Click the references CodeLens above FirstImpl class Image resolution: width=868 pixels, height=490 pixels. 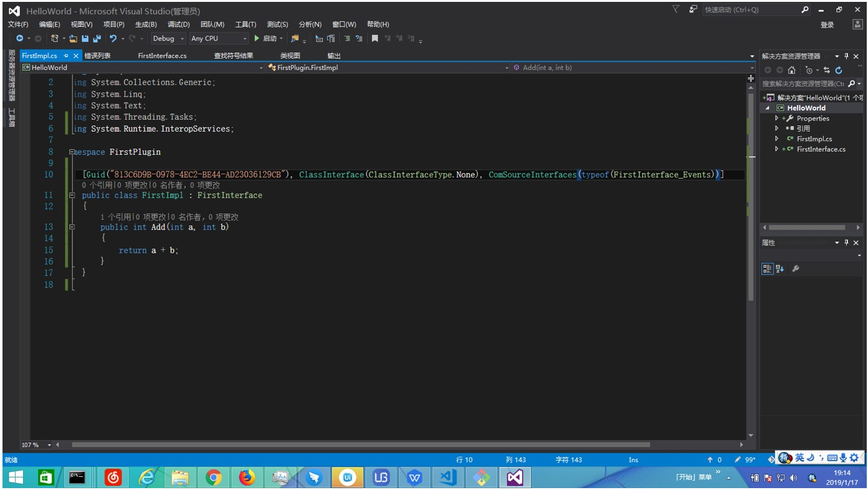pyautogui.click(x=97, y=185)
